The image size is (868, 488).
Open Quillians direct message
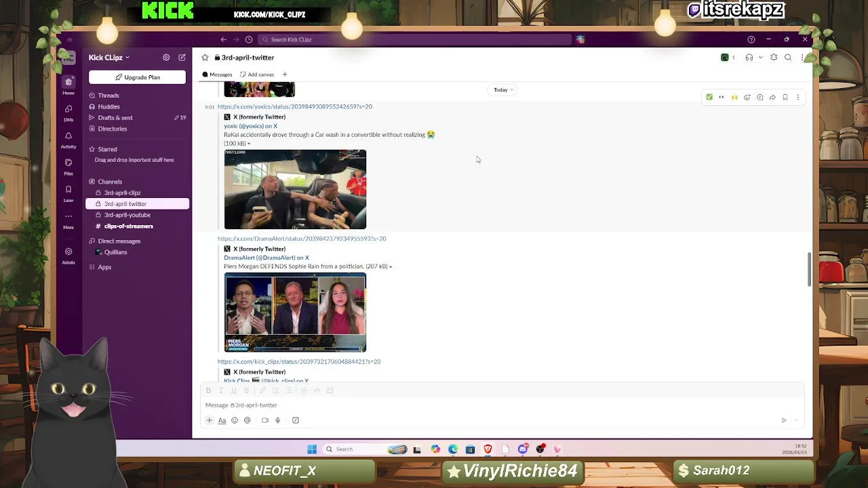pyautogui.click(x=115, y=252)
